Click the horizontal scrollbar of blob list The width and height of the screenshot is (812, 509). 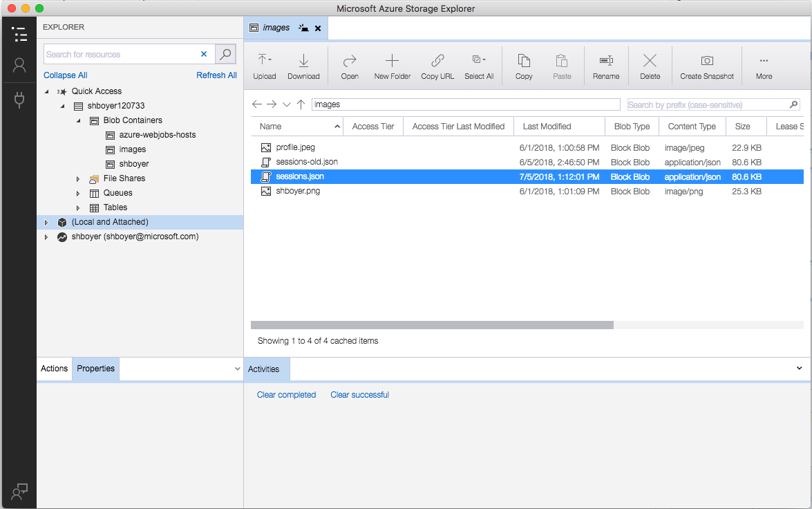pyautogui.click(x=432, y=325)
